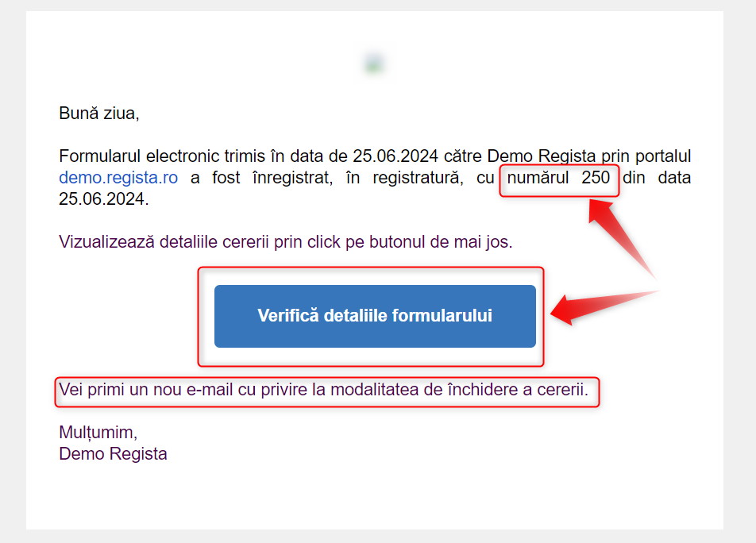756x543 pixels.
Task: Click the Verifică detaliile formularului button
Action: click(375, 316)
